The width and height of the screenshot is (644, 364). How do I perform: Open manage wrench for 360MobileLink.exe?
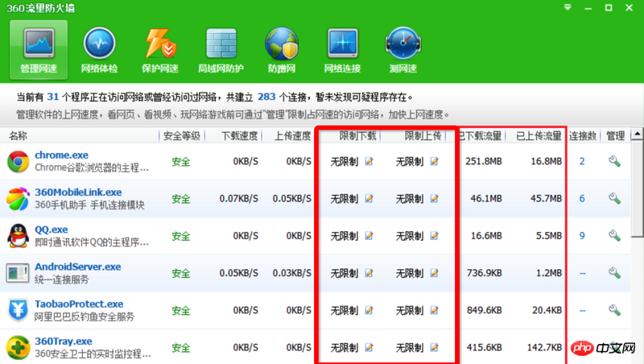coord(614,199)
